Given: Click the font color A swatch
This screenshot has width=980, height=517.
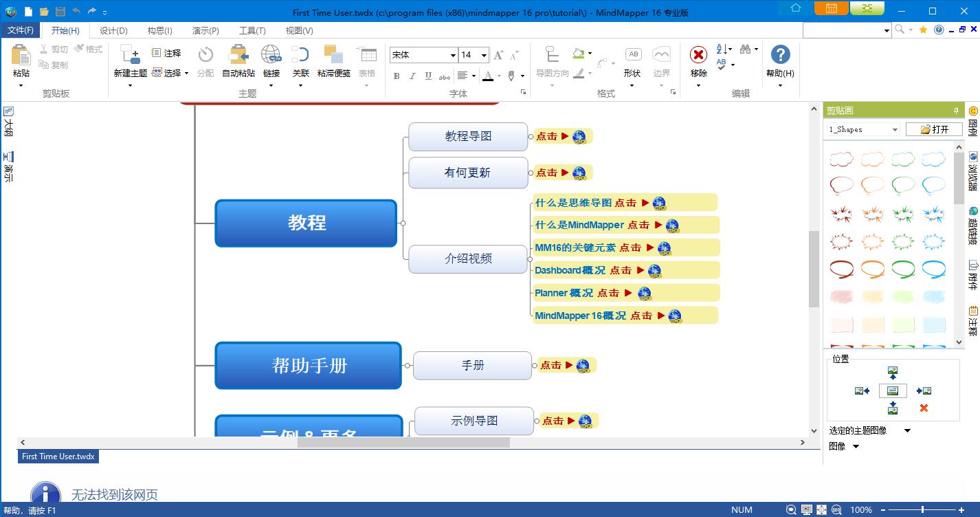Looking at the screenshot, I should tap(488, 76).
